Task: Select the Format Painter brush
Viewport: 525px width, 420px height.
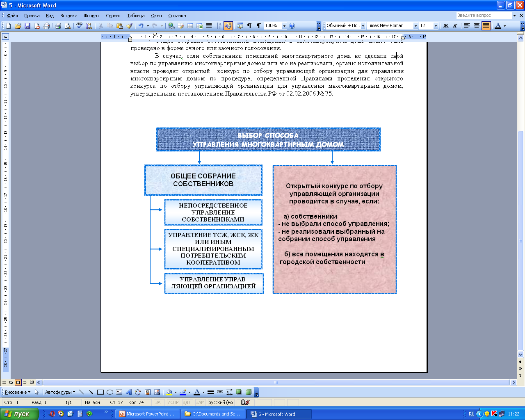Action: (x=129, y=25)
